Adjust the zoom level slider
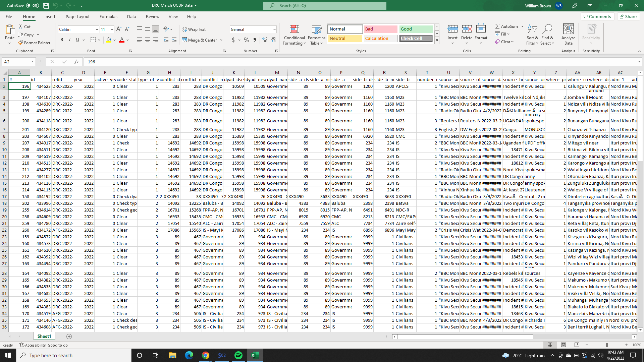 point(606,345)
